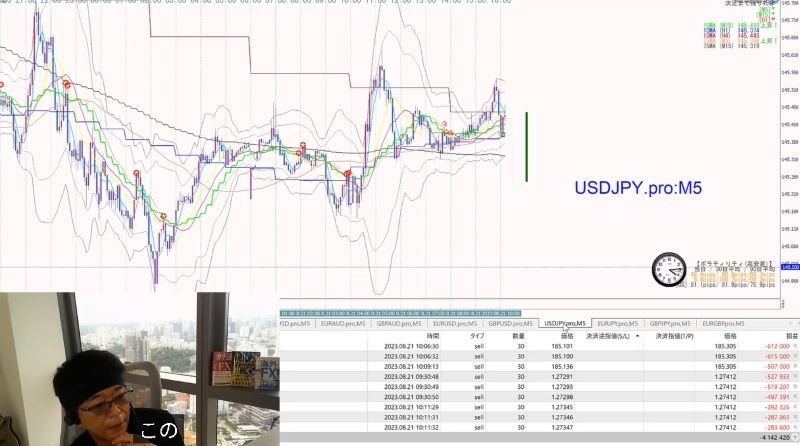Switch to the EURJPY.pro,M5 chart tab
800x446 pixels.
click(617, 324)
